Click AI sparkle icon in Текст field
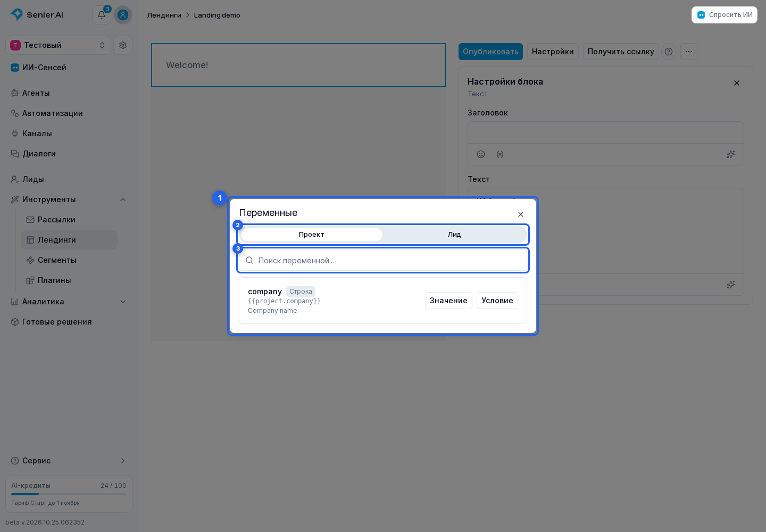The width and height of the screenshot is (766, 532). pyautogui.click(x=731, y=285)
